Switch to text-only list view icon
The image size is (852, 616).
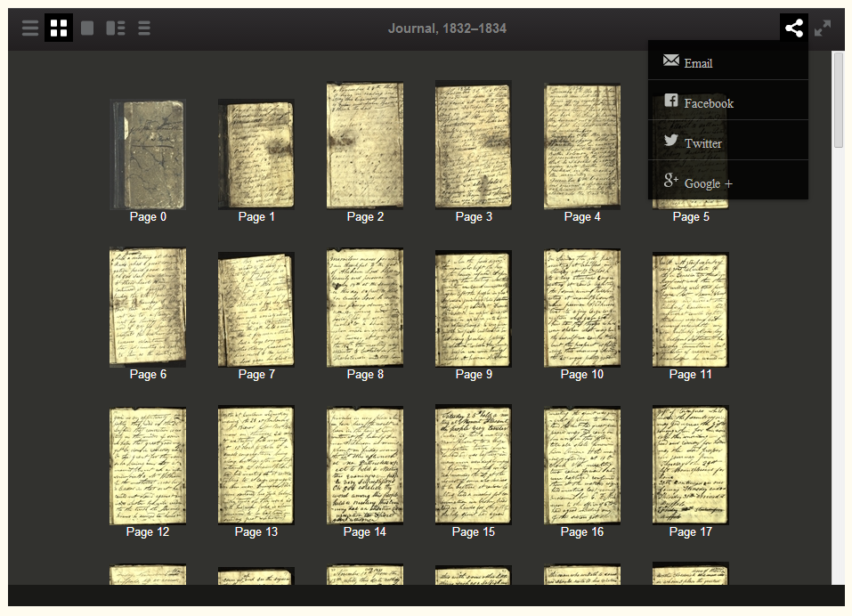tap(144, 28)
